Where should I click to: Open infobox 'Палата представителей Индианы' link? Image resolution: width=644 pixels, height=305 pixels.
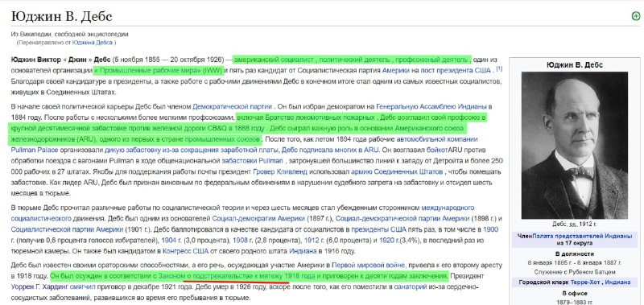click(x=582, y=237)
